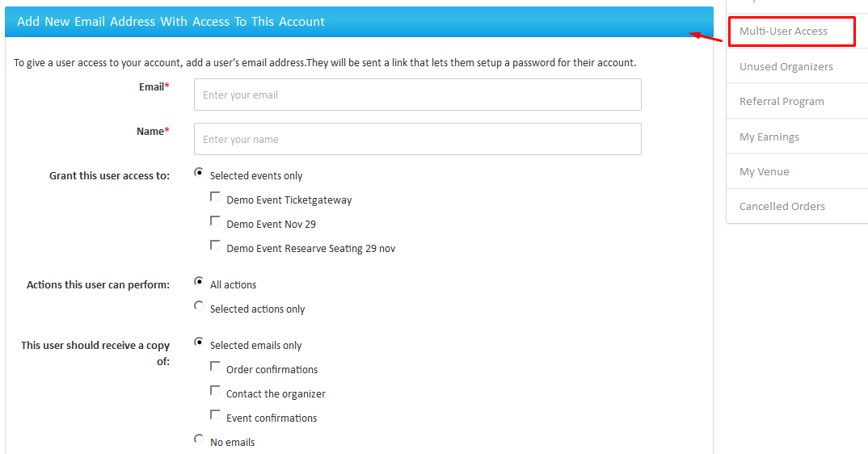Screen dimensions: 868x454
Task: Select the 'Selected events only' radio button
Action: [x=199, y=173]
